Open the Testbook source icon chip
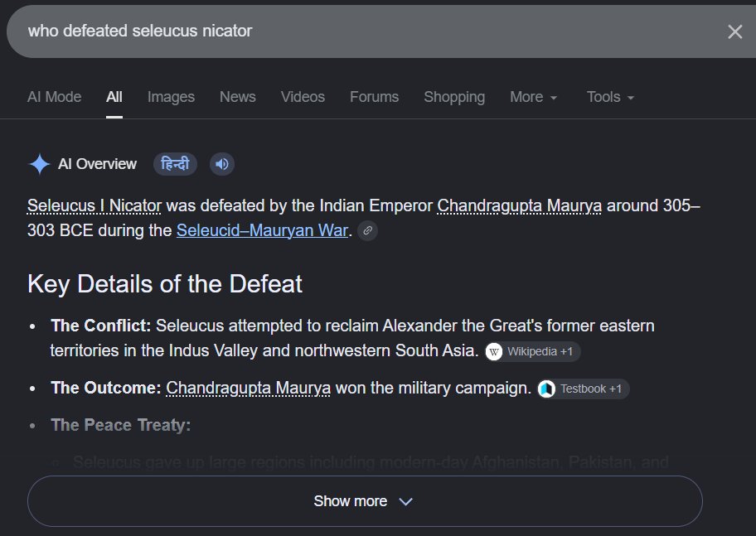Image resolution: width=756 pixels, height=536 pixels. click(x=583, y=389)
